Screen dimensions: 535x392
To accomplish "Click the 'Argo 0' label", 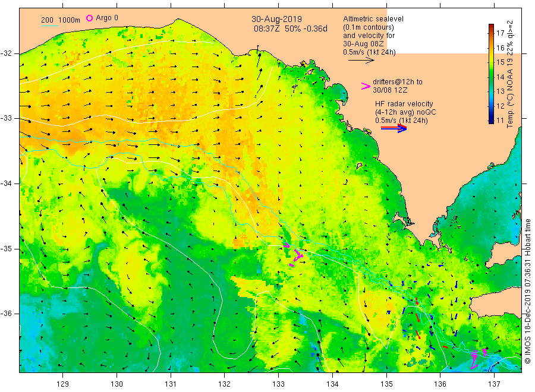I will 107,18.
